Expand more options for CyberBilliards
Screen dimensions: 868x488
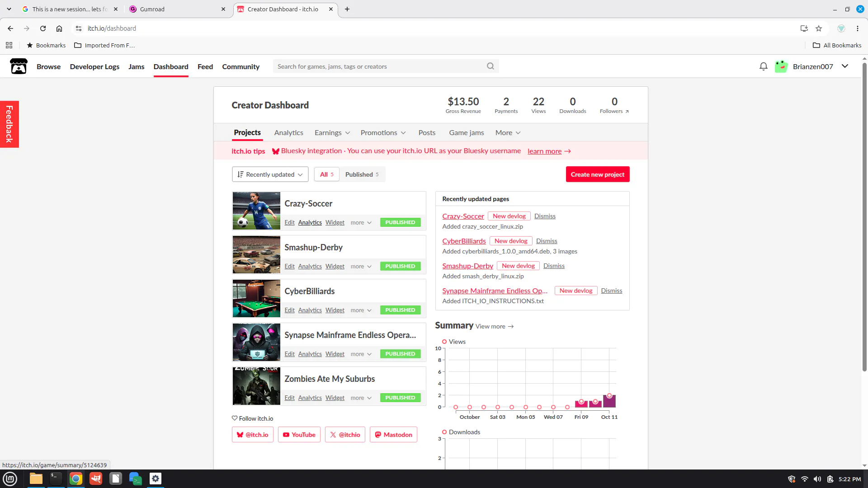361,310
